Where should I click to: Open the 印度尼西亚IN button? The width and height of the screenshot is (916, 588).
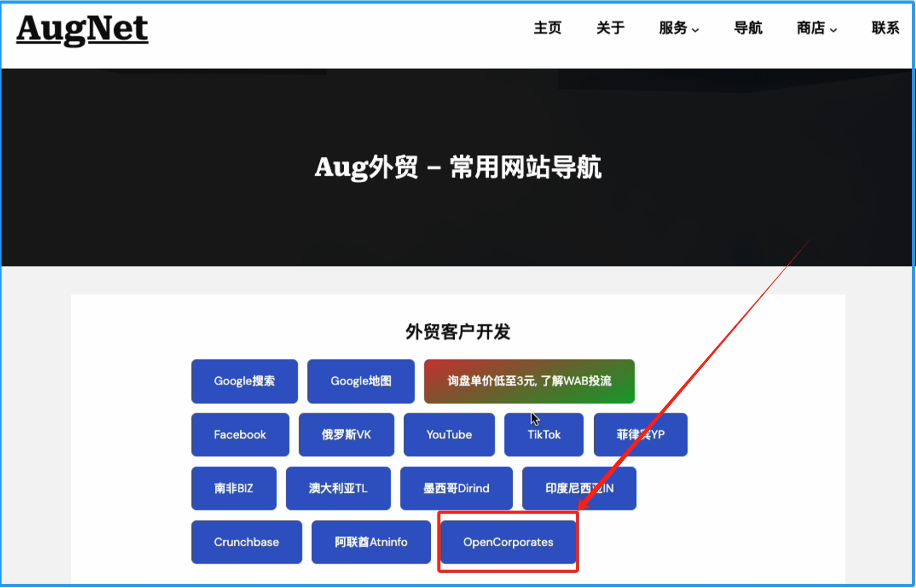pos(579,488)
